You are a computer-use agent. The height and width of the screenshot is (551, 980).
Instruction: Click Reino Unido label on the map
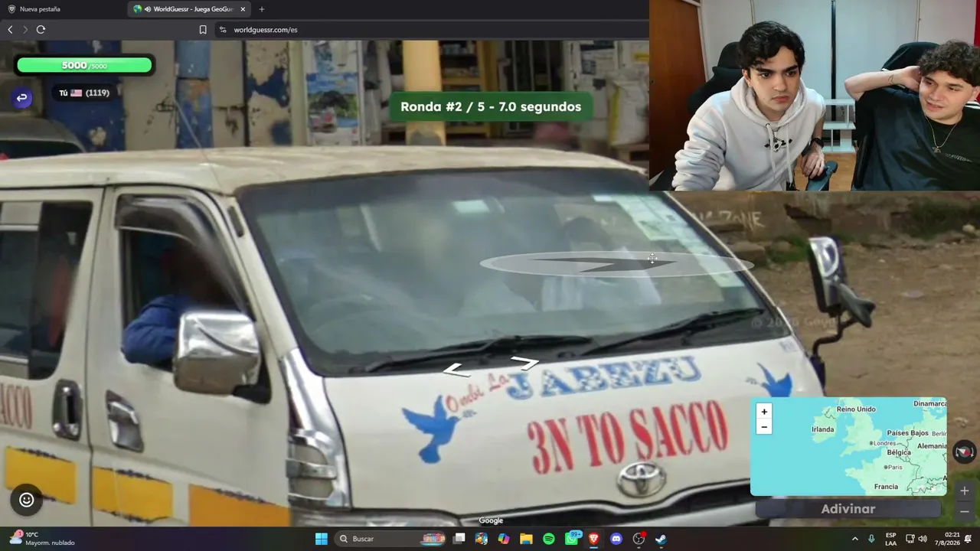(x=856, y=409)
